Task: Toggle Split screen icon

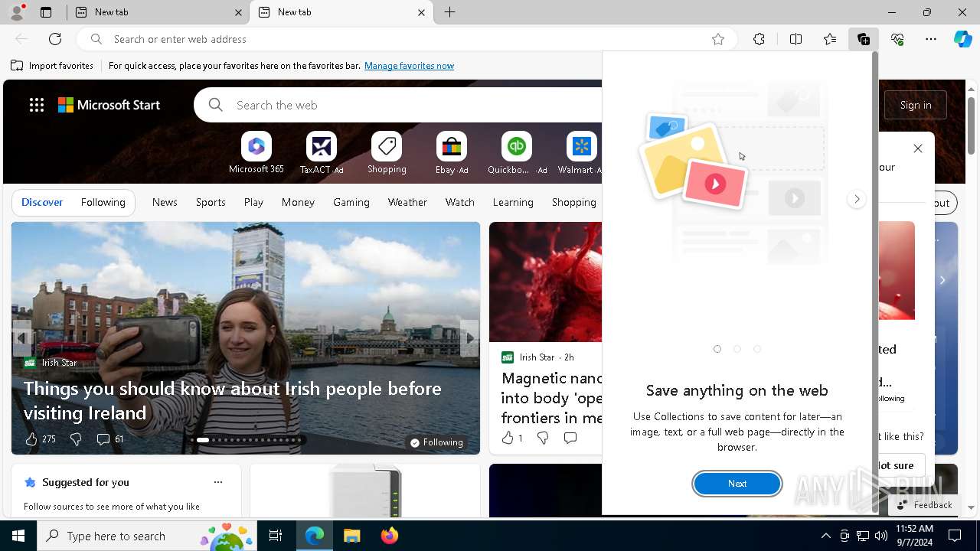Action: 795,39
